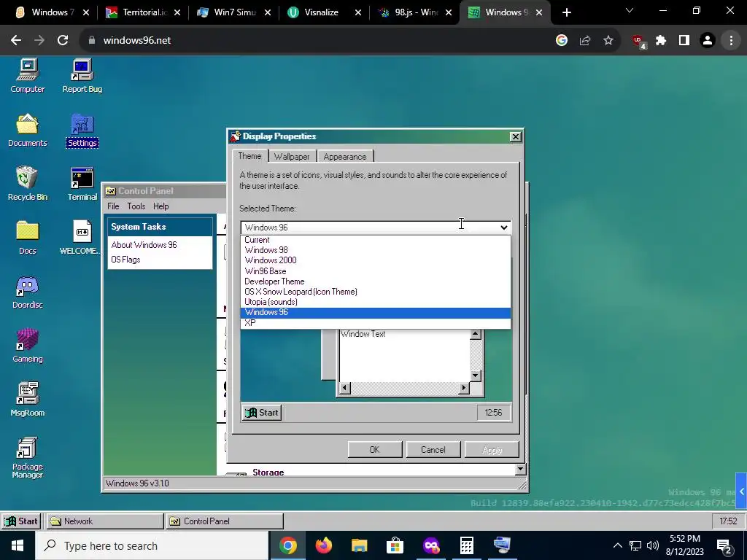Choose Windows 2000 theme option
The width and height of the screenshot is (747, 560).
pos(376,260)
